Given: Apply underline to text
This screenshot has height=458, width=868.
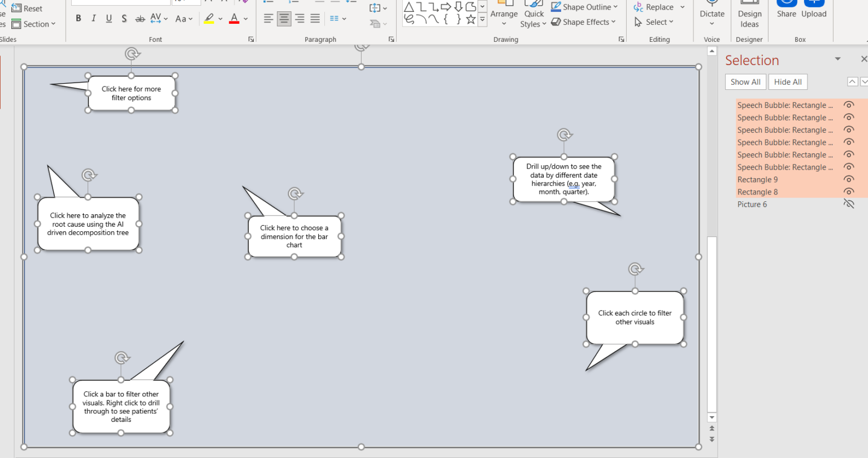Looking at the screenshot, I should [x=109, y=19].
